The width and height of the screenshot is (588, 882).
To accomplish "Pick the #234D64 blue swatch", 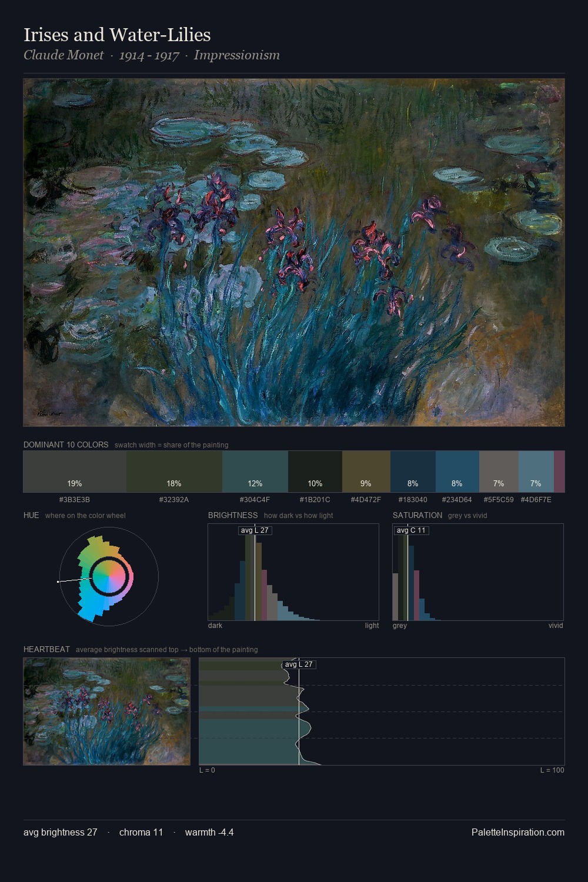I will (x=457, y=472).
